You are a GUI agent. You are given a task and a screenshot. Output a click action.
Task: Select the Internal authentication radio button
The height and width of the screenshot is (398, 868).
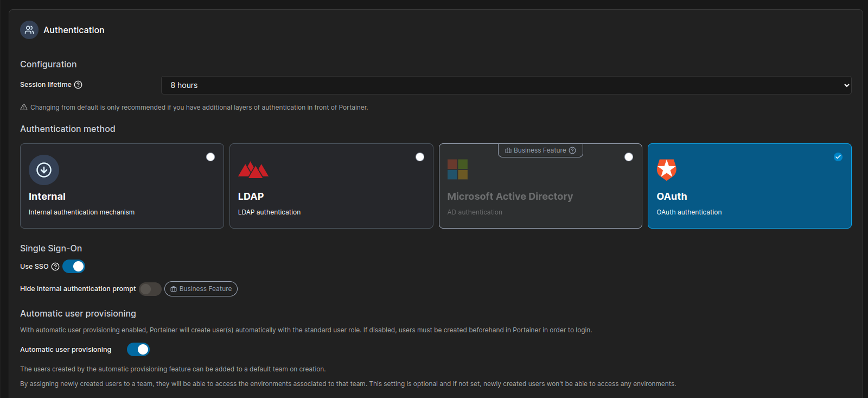210,157
